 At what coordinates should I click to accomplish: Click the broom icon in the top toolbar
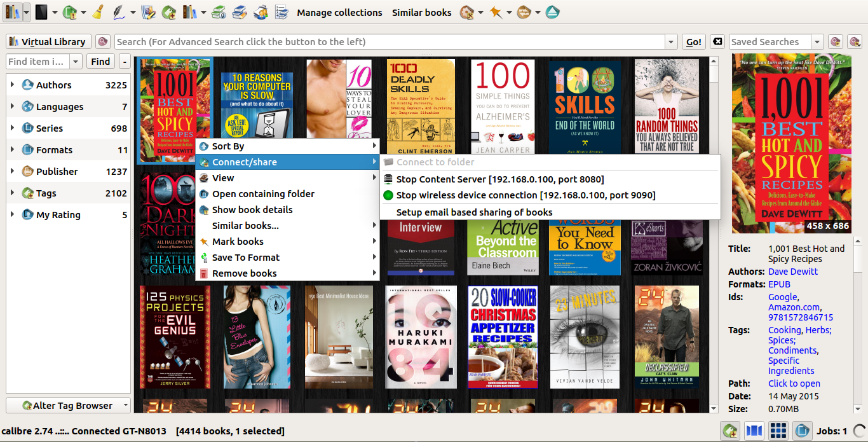[x=98, y=12]
